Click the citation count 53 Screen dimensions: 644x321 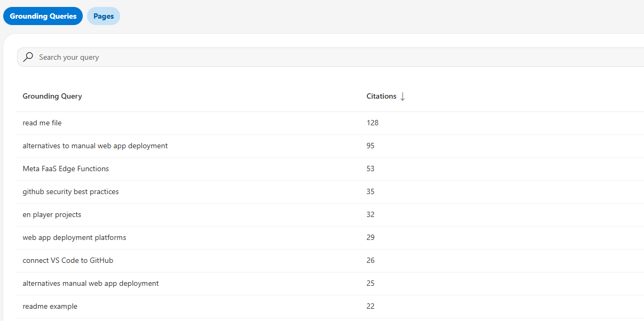pyautogui.click(x=371, y=168)
